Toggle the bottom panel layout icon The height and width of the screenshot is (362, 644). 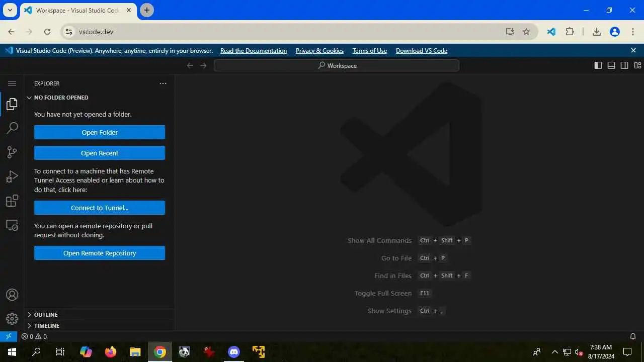coord(611,65)
